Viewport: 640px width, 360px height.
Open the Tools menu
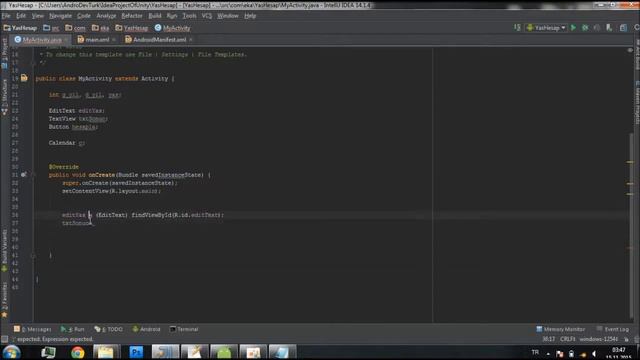[189, 16]
